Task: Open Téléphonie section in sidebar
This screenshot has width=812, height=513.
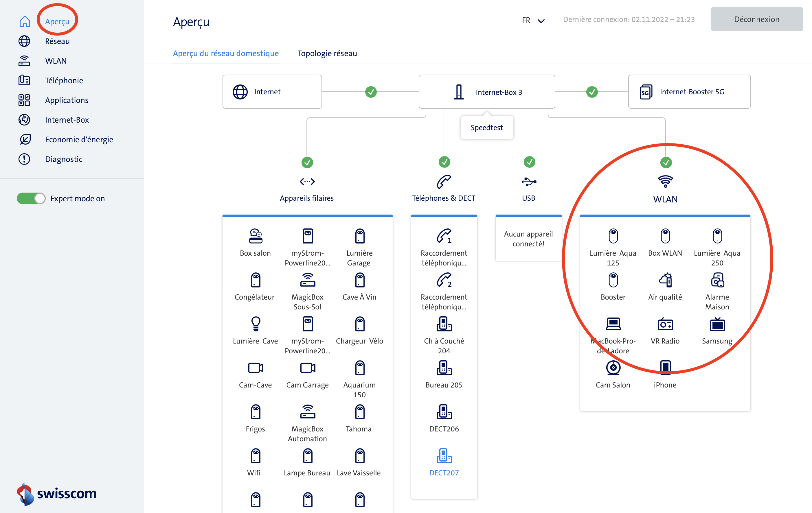Action: tap(64, 80)
